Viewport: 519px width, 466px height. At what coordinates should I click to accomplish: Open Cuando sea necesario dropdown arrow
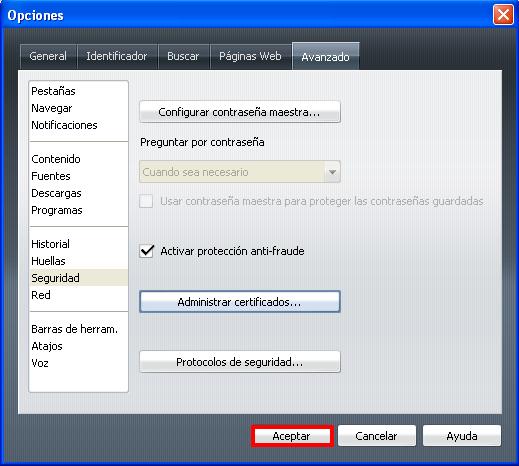332,172
